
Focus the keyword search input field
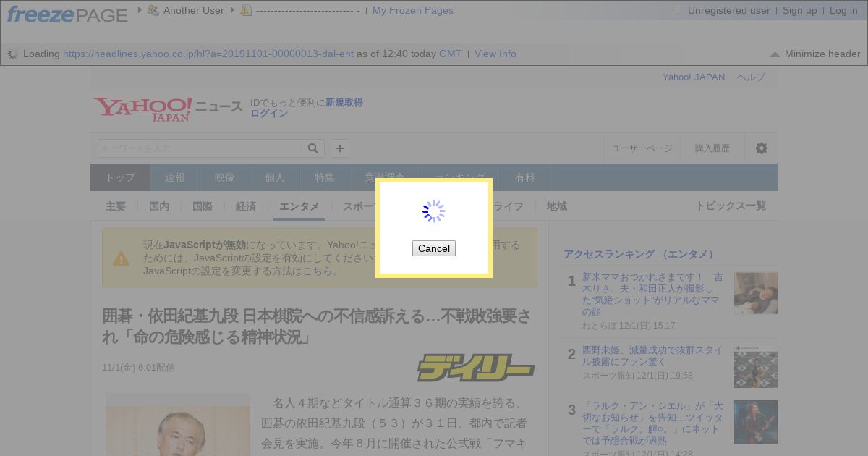pos(200,148)
